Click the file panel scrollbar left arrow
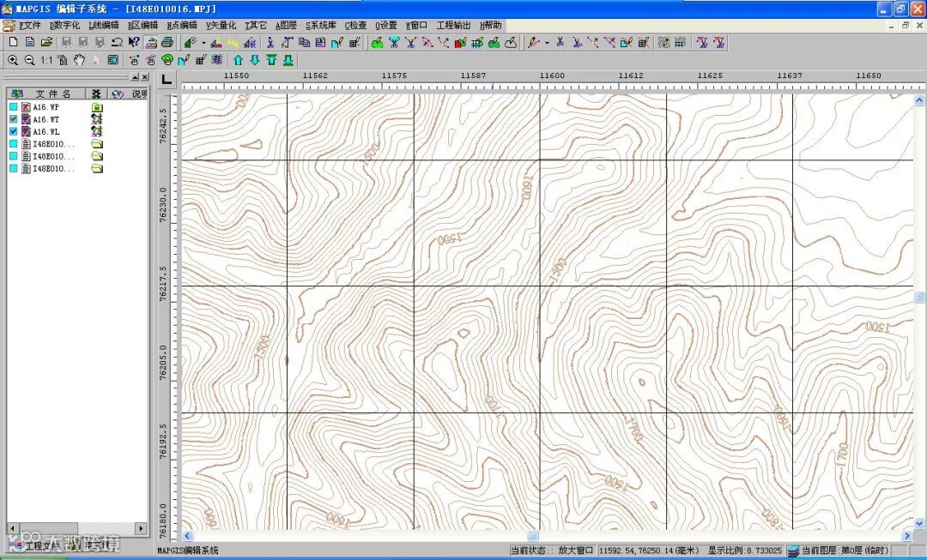 tap(12, 528)
